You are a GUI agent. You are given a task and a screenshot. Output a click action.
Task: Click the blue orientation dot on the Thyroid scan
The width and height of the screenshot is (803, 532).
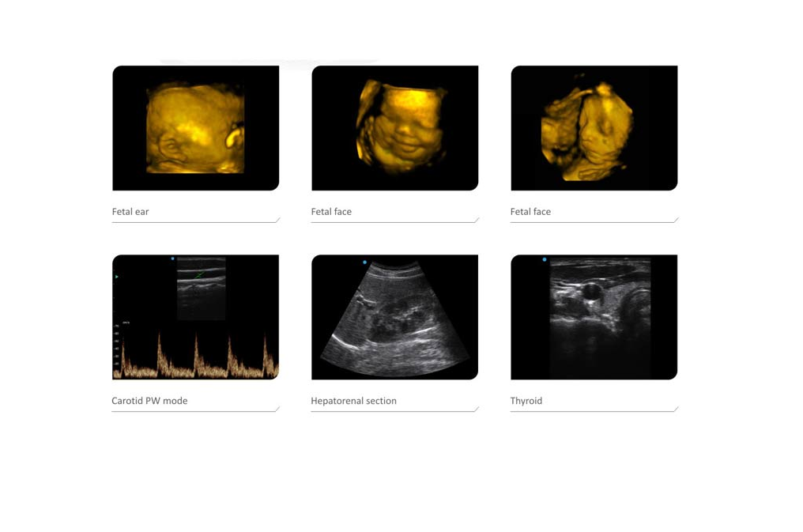point(544,258)
